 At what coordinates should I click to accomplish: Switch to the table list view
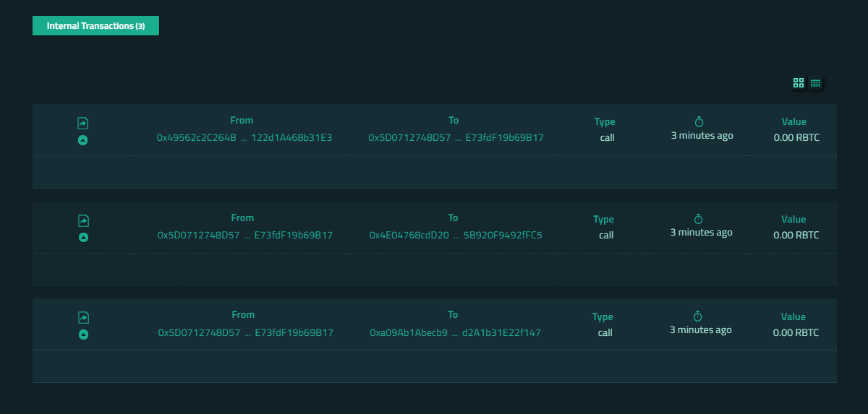click(x=815, y=83)
